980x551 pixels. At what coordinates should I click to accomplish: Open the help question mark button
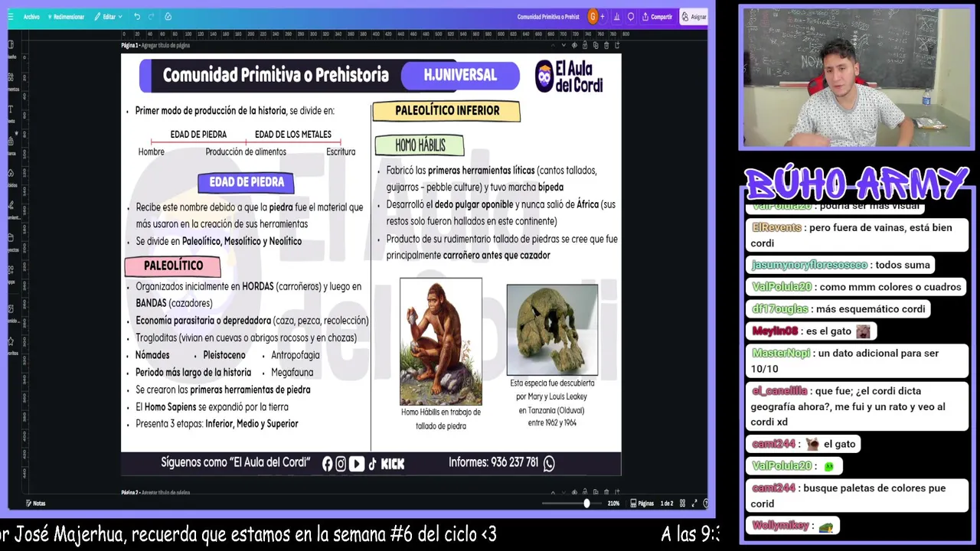point(706,503)
